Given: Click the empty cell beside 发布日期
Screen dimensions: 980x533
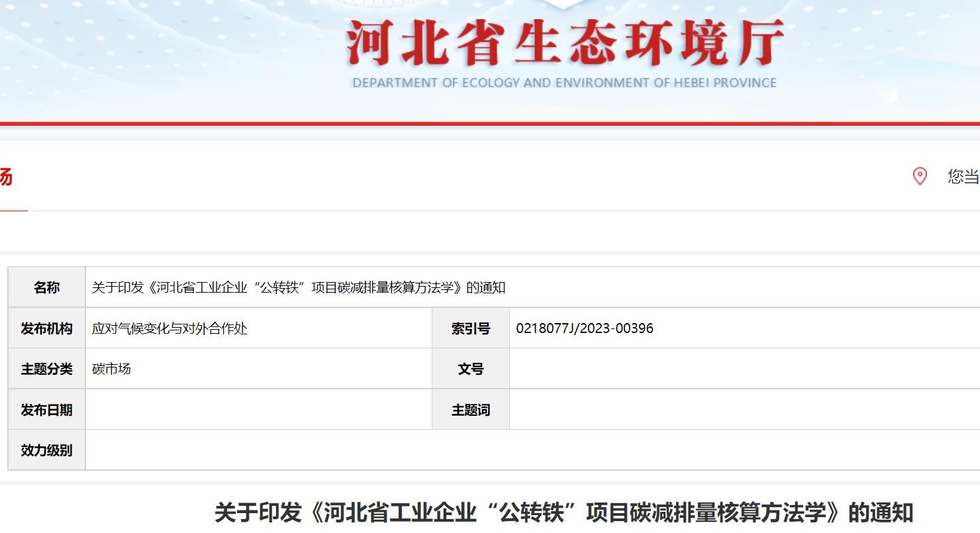Looking at the screenshot, I should (x=258, y=410).
